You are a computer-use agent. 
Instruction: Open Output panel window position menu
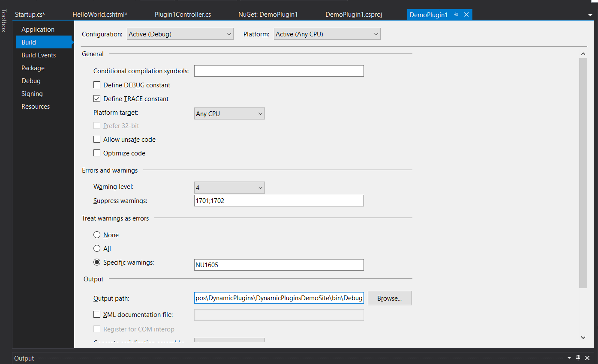569,358
